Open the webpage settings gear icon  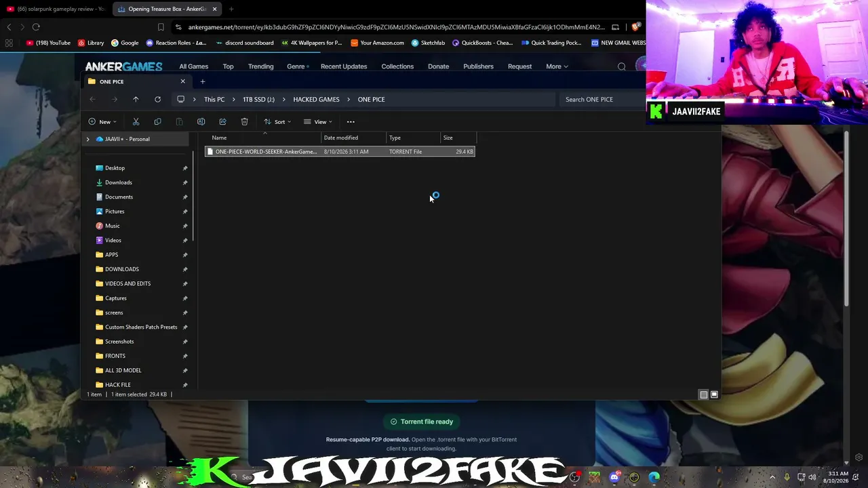(x=859, y=457)
